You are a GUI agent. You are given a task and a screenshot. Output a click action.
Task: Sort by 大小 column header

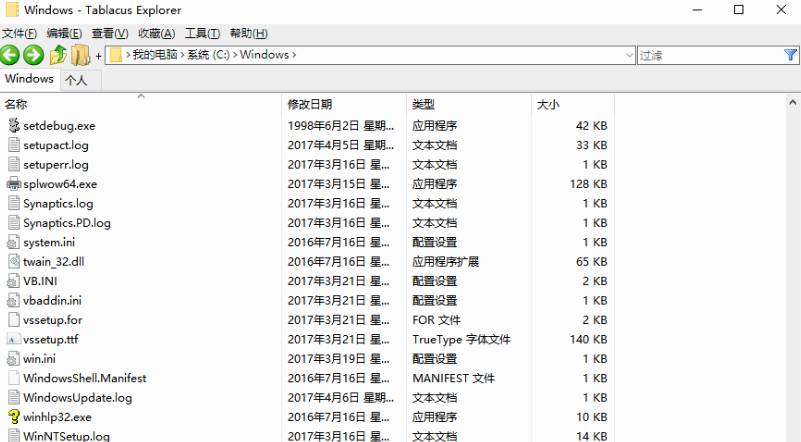(573, 104)
